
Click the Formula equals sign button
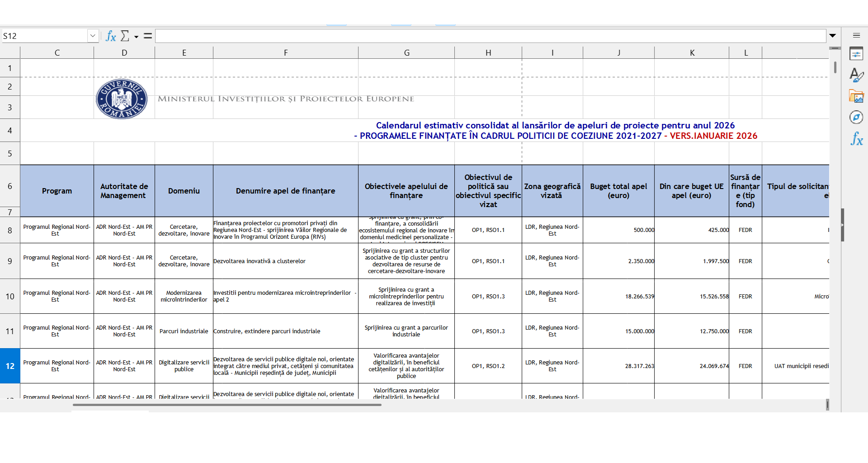point(148,36)
